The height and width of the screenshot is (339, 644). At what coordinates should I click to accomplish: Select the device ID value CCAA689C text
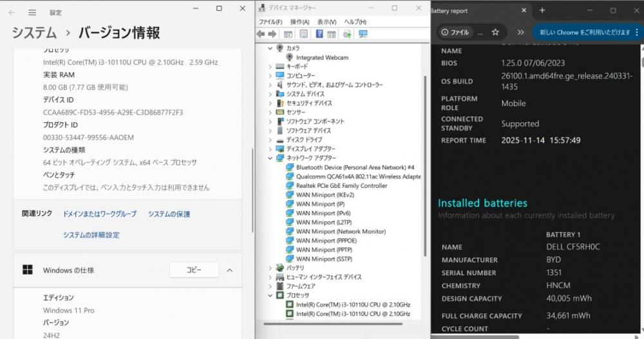coord(113,113)
